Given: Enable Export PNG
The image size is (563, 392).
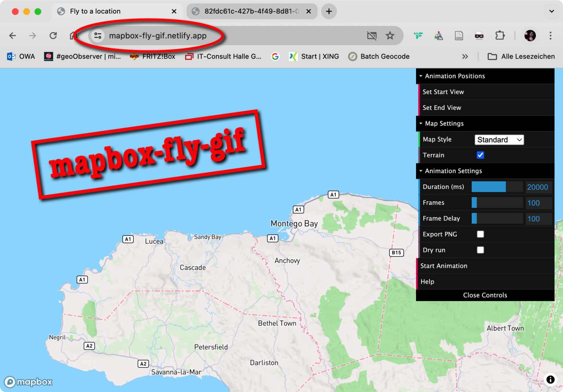Looking at the screenshot, I should pos(480,234).
